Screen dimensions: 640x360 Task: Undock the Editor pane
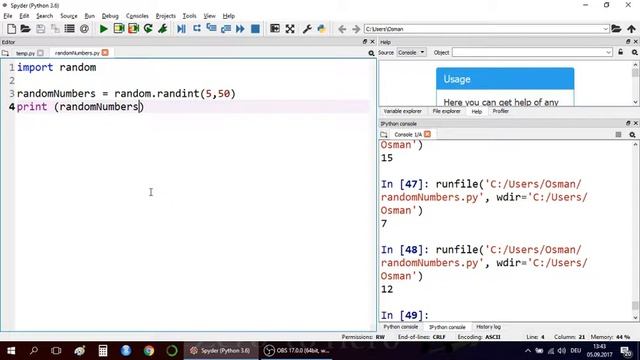tap(365, 42)
